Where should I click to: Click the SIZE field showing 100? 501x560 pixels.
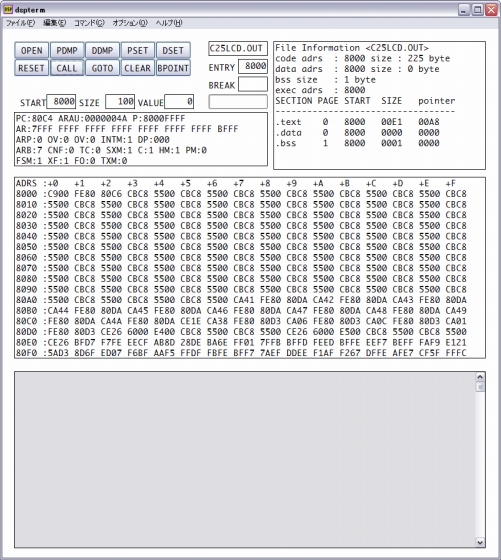pyautogui.click(x=120, y=102)
